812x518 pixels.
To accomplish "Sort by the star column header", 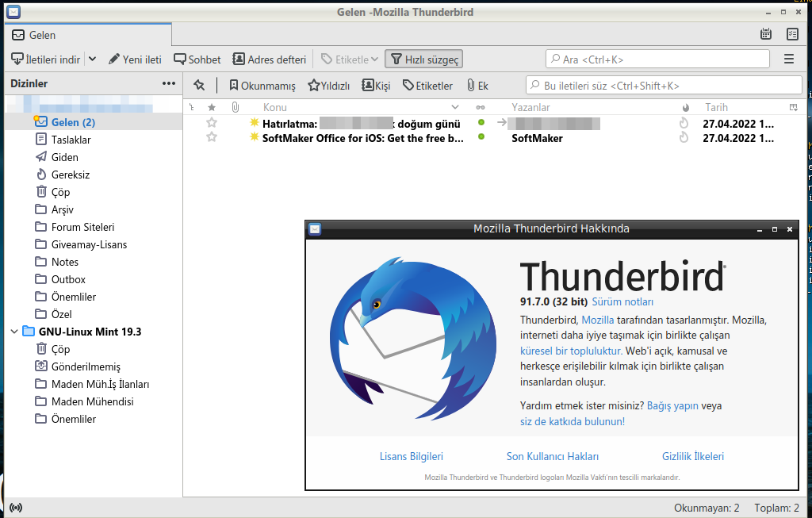I will [211, 107].
